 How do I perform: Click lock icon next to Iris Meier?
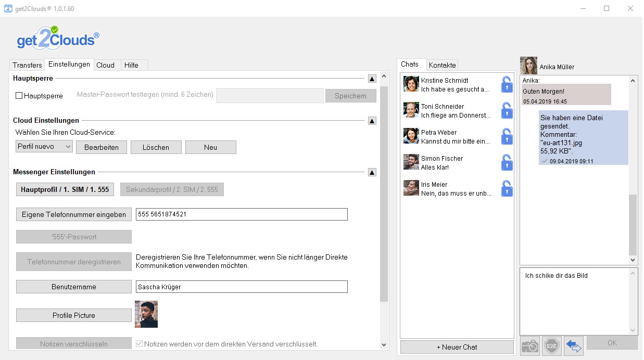coord(507,188)
